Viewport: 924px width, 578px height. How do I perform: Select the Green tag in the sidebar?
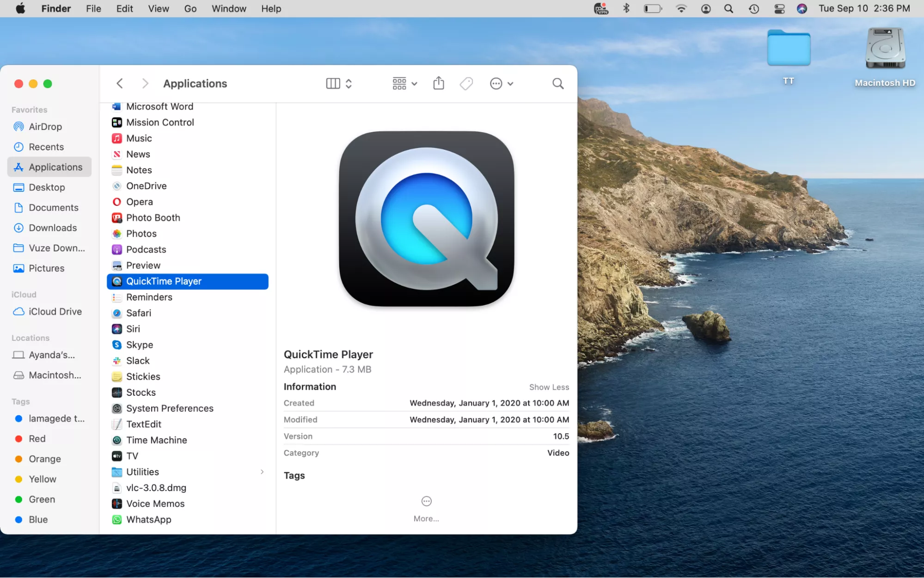point(42,499)
